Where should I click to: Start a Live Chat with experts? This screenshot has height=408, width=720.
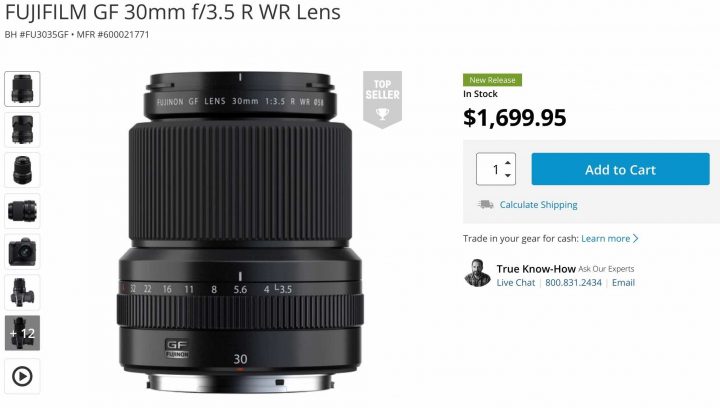click(516, 283)
